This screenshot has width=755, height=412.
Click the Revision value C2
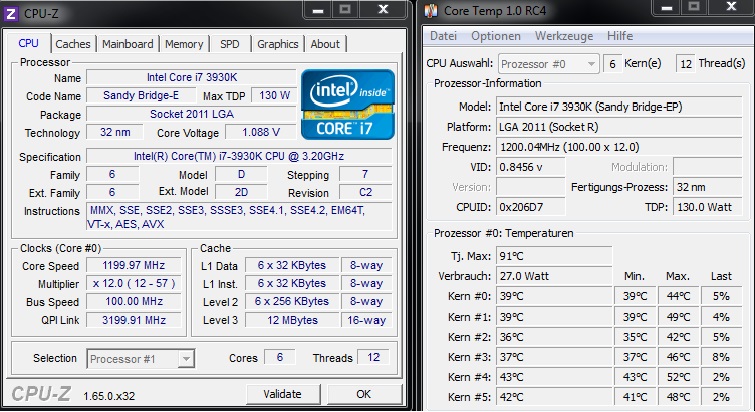click(x=365, y=193)
